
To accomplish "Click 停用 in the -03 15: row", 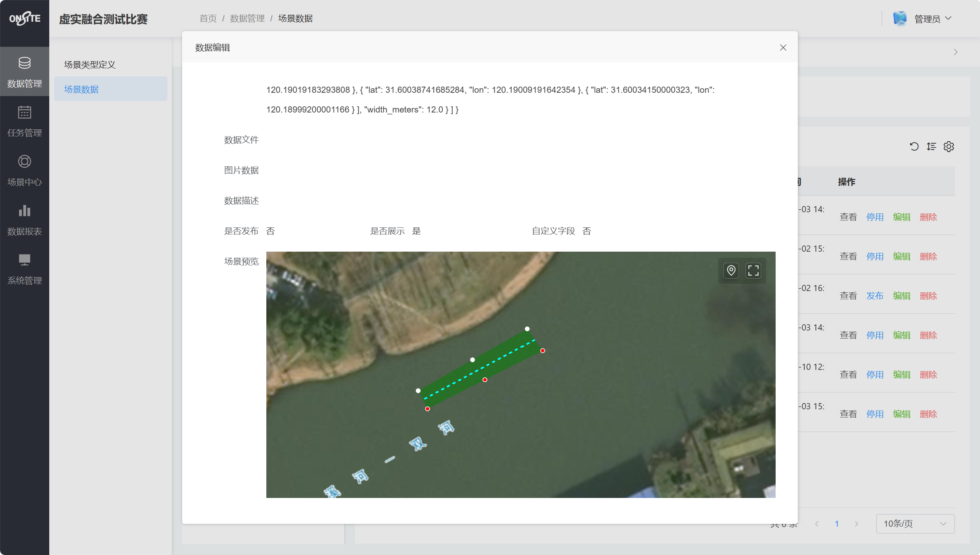I will (875, 414).
